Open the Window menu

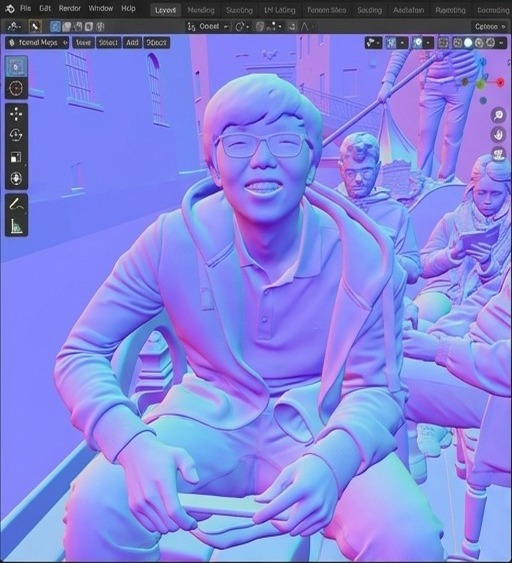[x=101, y=8]
